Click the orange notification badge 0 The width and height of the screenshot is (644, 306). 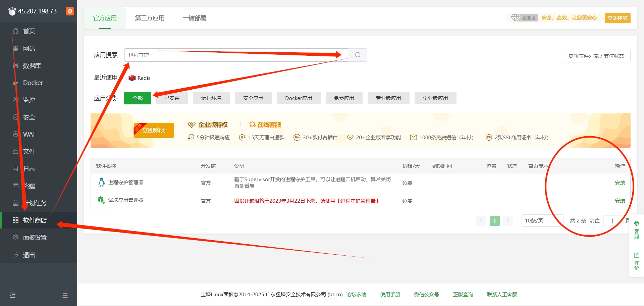click(x=70, y=11)
